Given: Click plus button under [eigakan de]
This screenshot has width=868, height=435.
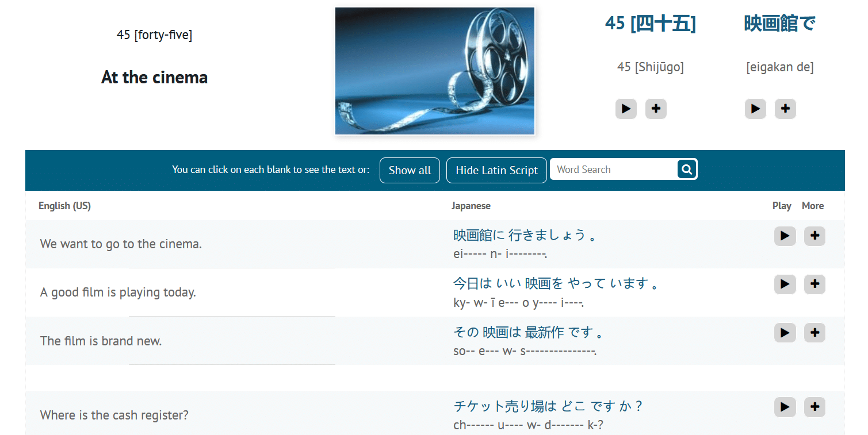Looking at the screenshot, I should tap(785, 109).
